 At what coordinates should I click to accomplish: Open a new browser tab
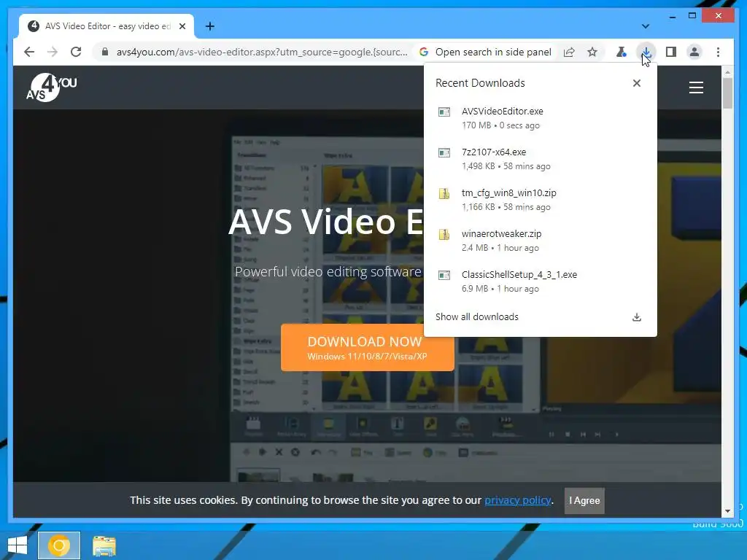tap(209, 26)
